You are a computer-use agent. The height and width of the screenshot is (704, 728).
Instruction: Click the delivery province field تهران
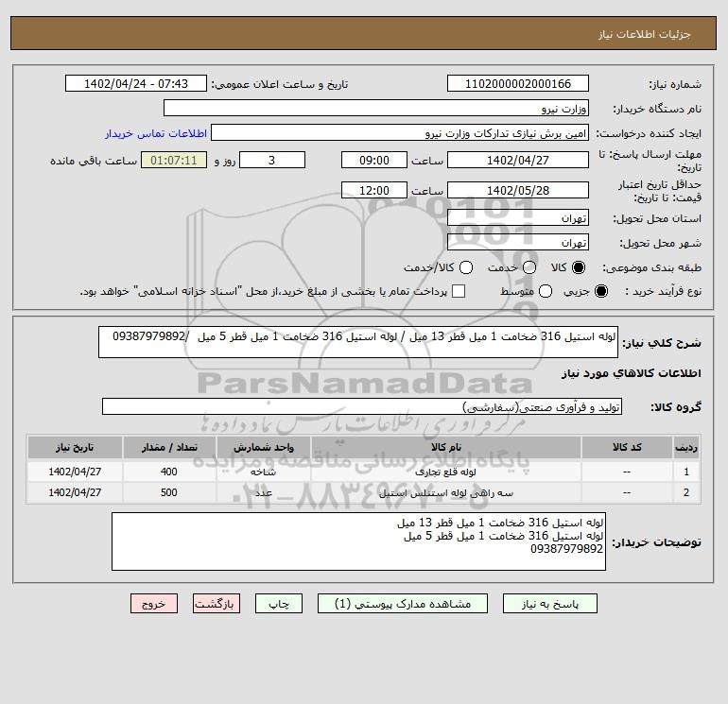click(518, 217)
